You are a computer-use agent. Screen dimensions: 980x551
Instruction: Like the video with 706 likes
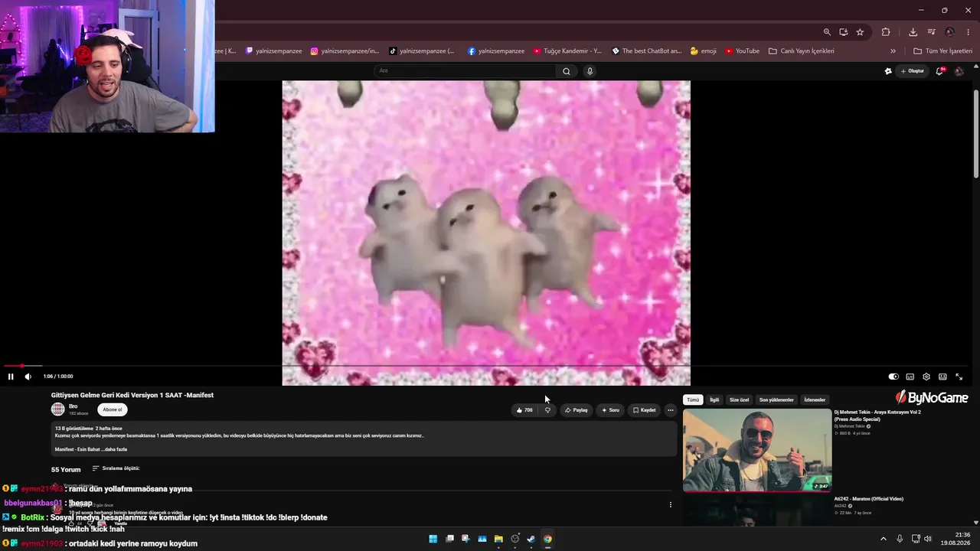(x=524, y=410)
